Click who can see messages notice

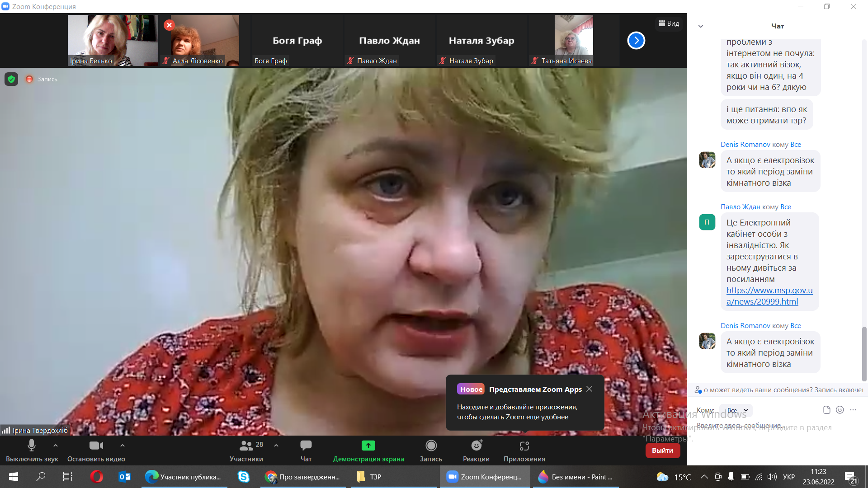tap(778, 390)
